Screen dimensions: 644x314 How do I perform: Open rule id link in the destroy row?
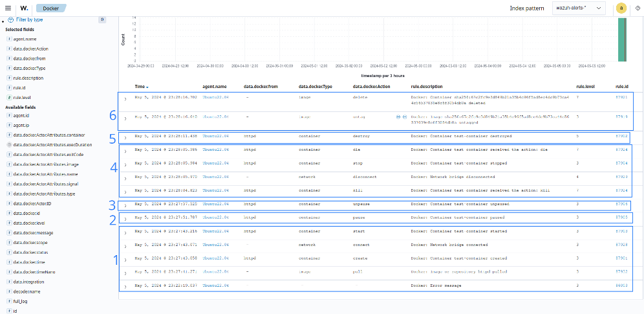(621, 135)
